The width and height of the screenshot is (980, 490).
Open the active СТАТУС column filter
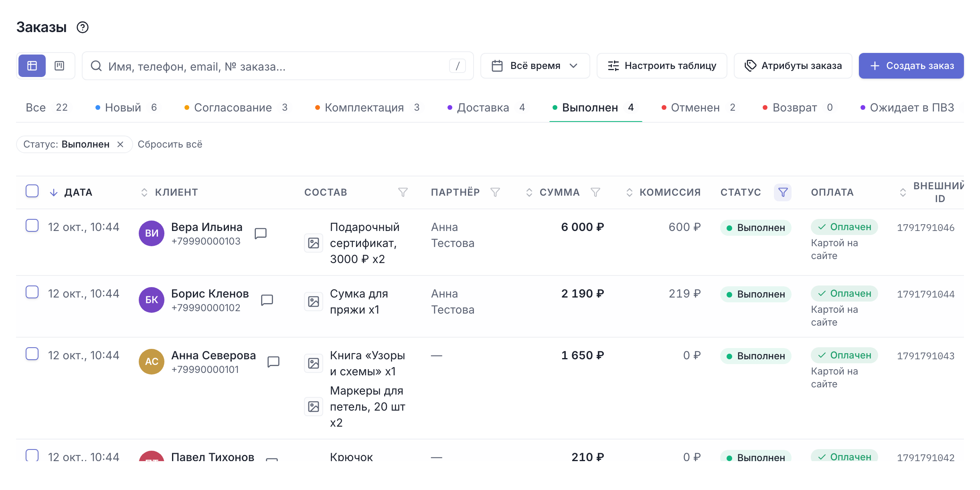[783, 192]
